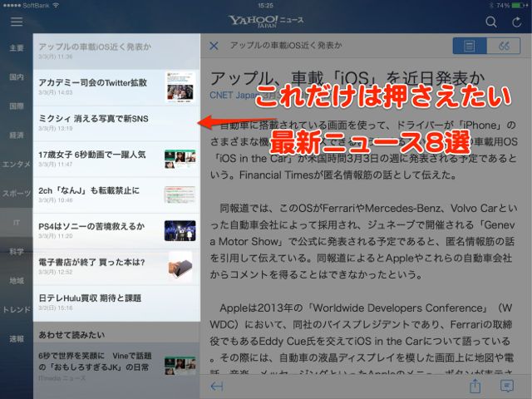The image size is (532, 399).
Task: Open アップルの車載iOS近く発表か list item
Action: point(116,52)
